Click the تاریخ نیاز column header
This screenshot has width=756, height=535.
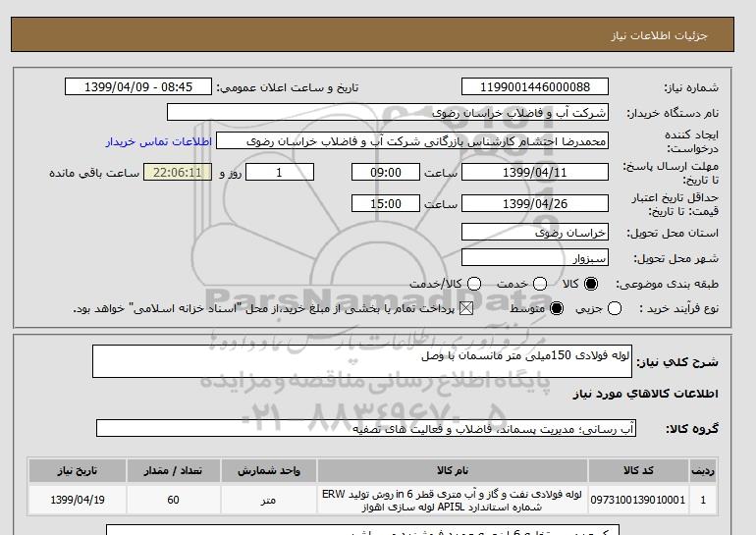click(x=78, y=470)
